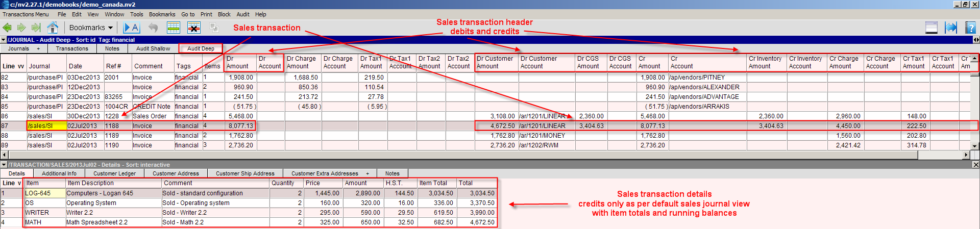
Task: Open help via the question mark icon
Action: point(971,28)
